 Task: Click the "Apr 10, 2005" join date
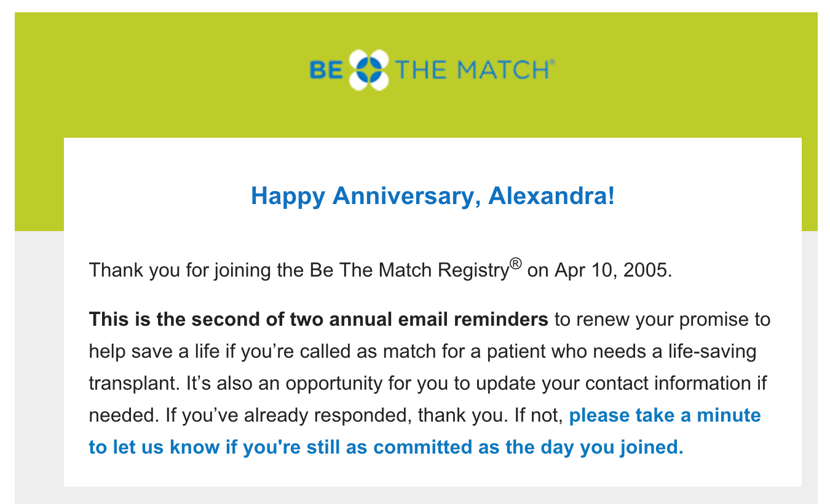pyautogui.click(x=613, y=270)
